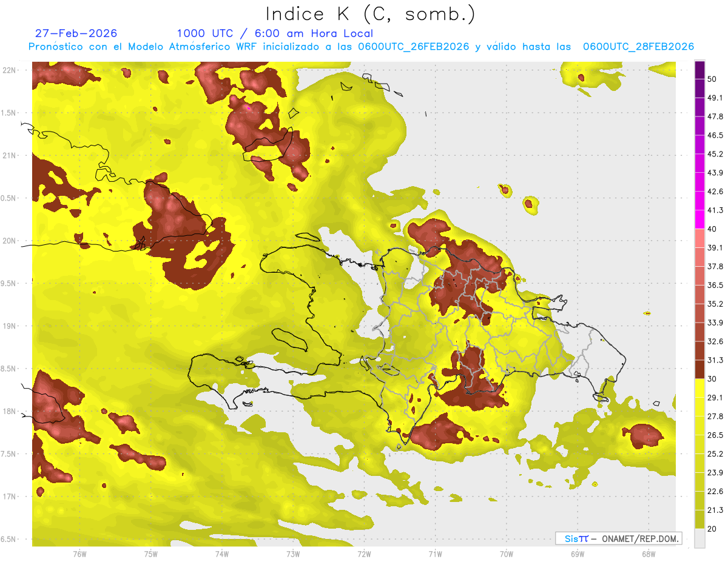
Task: Click the colorbar label "23.9"
Action: tap(716, 472)
